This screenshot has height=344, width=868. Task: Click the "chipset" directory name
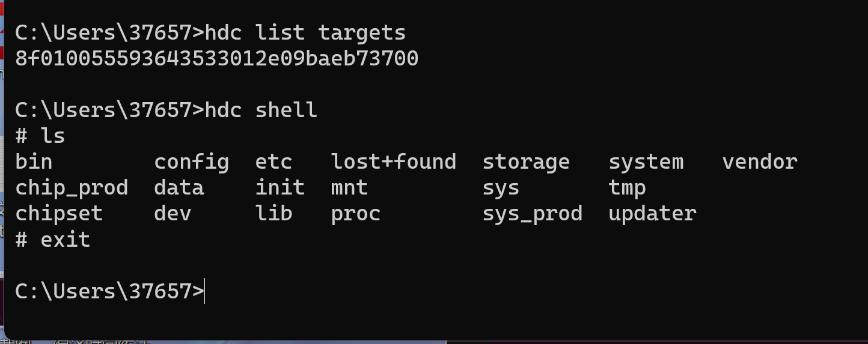(59, 214)
